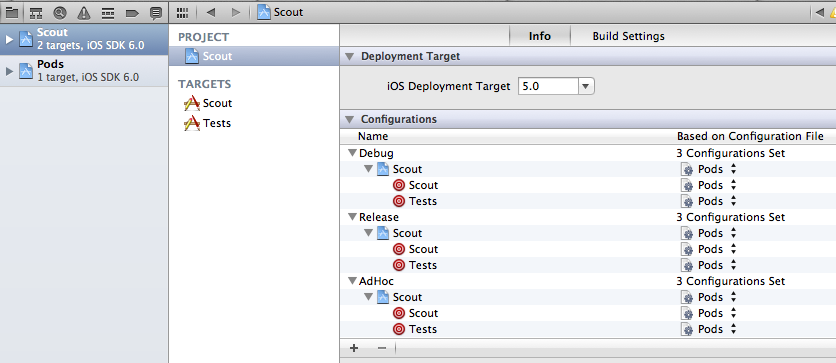Collapse the Scout project under Debug
The image size is (836, 363).
pos(368,170)
